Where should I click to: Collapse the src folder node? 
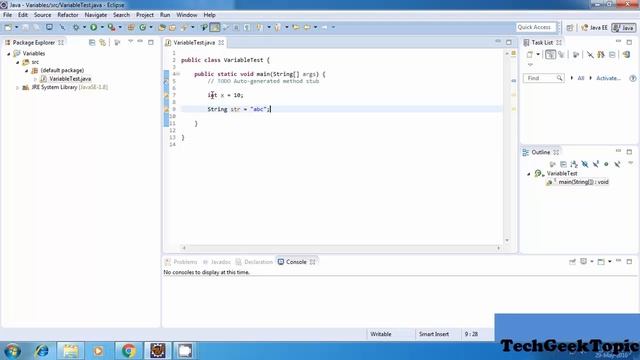[18, 62]
